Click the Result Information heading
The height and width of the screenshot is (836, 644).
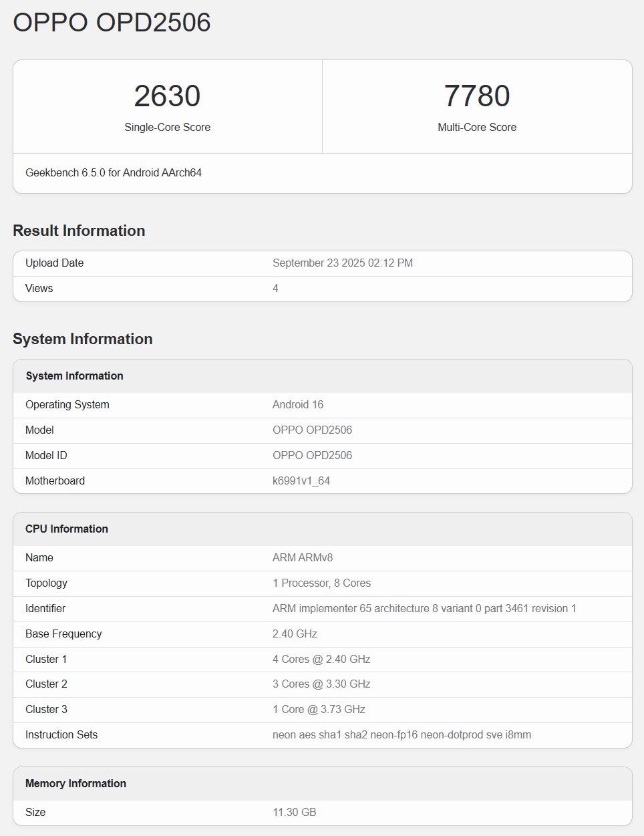coord(79,231)
